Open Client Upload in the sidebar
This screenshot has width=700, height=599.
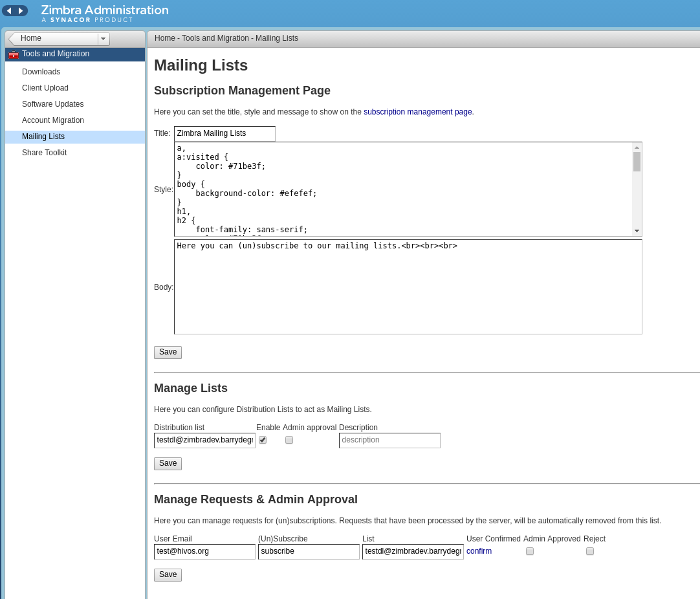45,88
